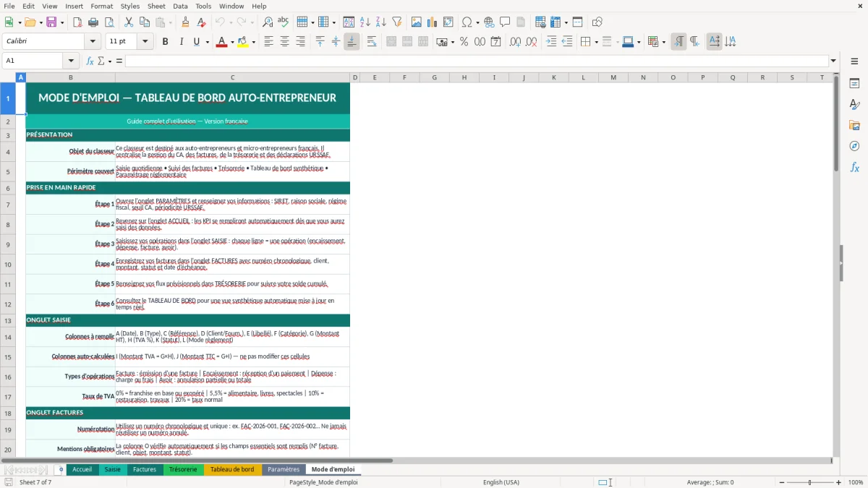
Task: Click the AutoFilter funnel icon
Action: (396, 22)
